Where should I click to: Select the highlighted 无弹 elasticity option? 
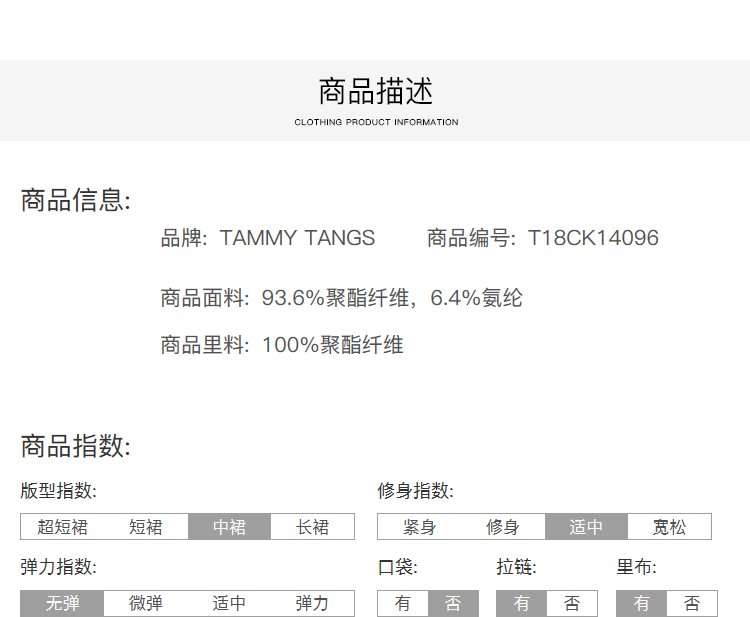point(63,603)
